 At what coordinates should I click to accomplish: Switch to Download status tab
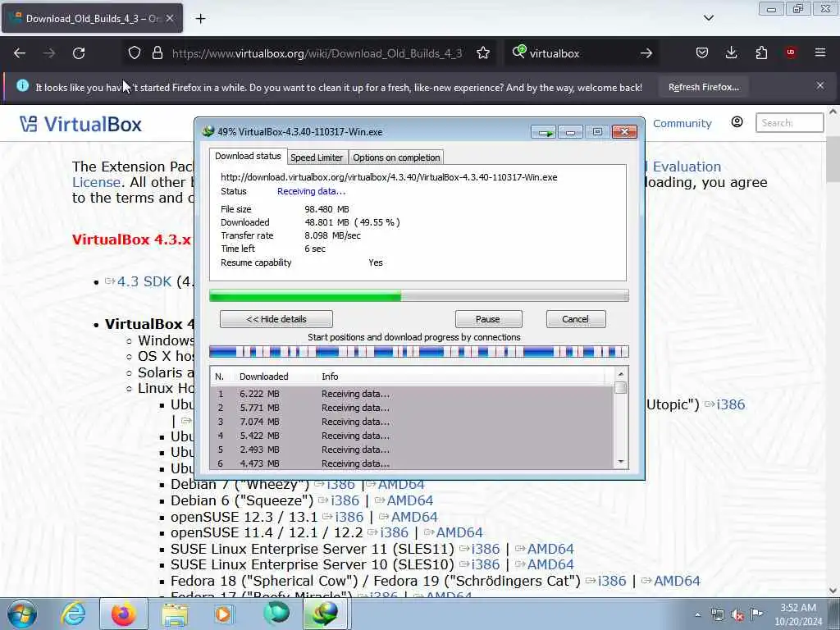(248, 156)
